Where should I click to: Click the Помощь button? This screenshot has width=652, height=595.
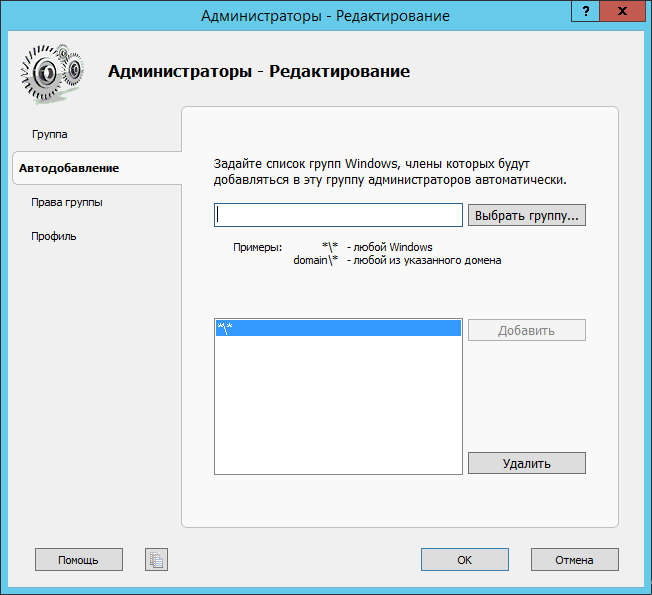click(79, 560)
